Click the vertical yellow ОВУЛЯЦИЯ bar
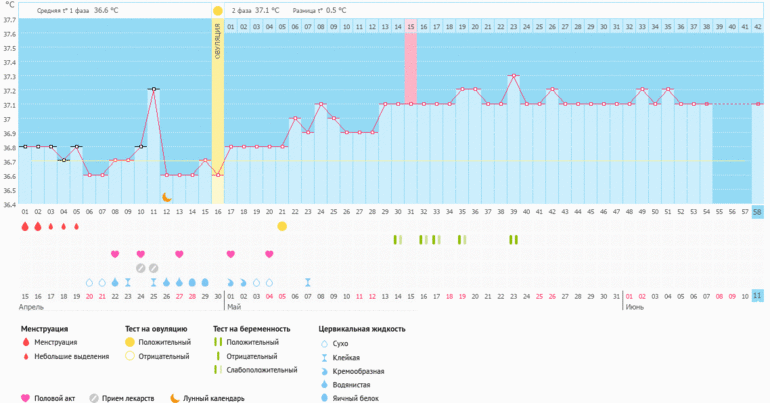This screenshot has width=770, height=403. point(217,110)
